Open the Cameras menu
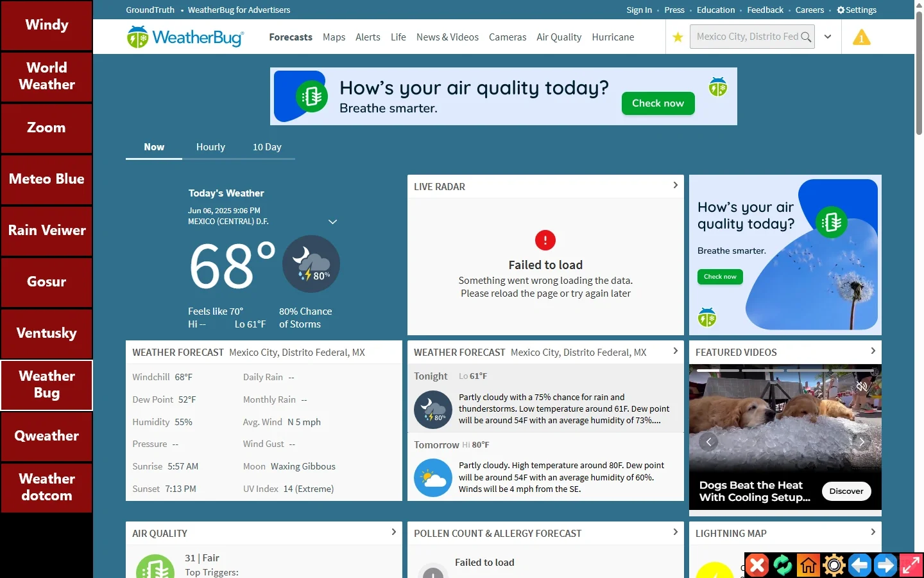This screenshot has width=924, height=578. [508, 37]
